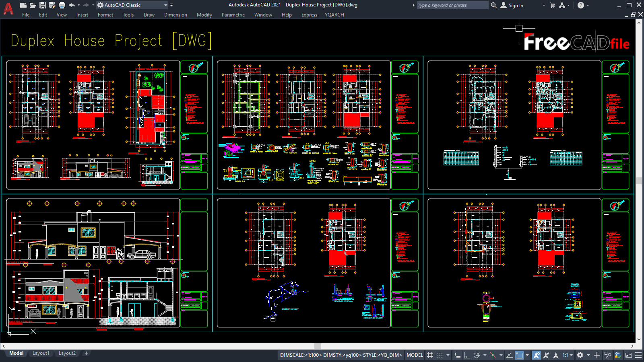Open the 1:1 annotation scale dropdown
This screenshot has width=644, height=362.
pos(568,355)
